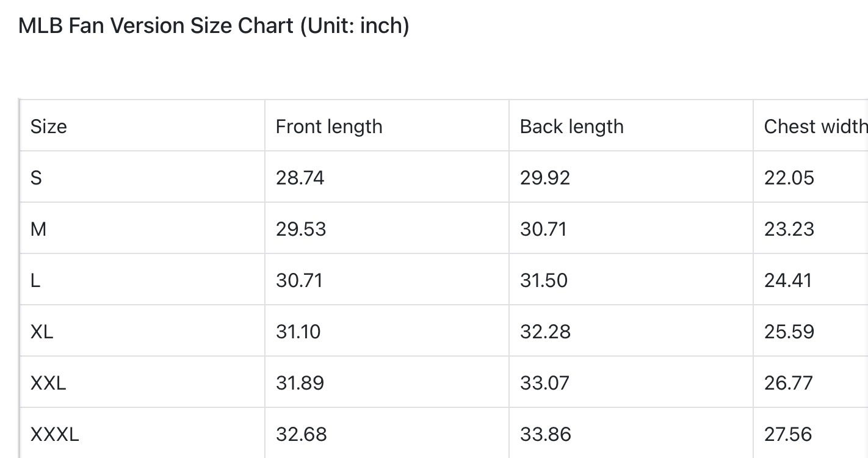This screenshot has width=868, height=458.
Task: Click the 28.74 front length cell
Action: pyautogui.click(x=300, y=178)
